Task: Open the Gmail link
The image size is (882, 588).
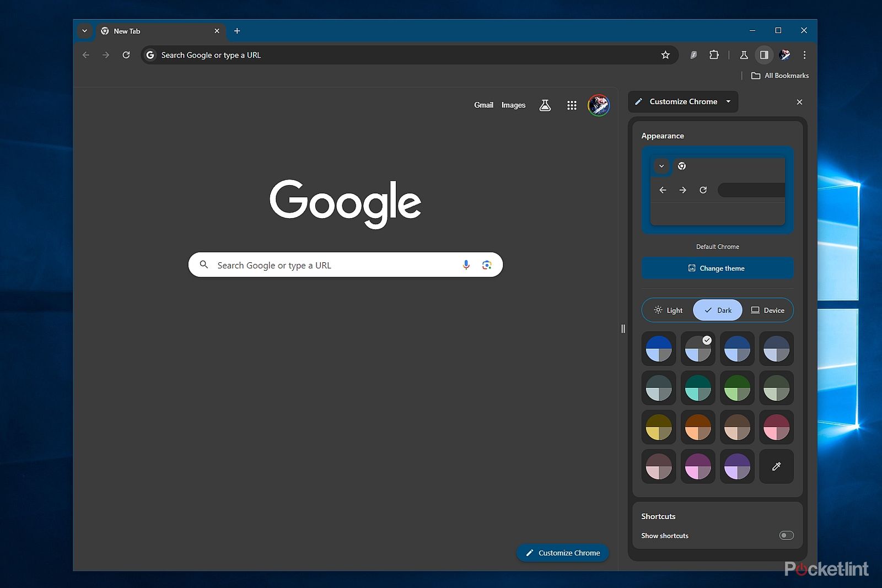Action: [x=483, y=105]
